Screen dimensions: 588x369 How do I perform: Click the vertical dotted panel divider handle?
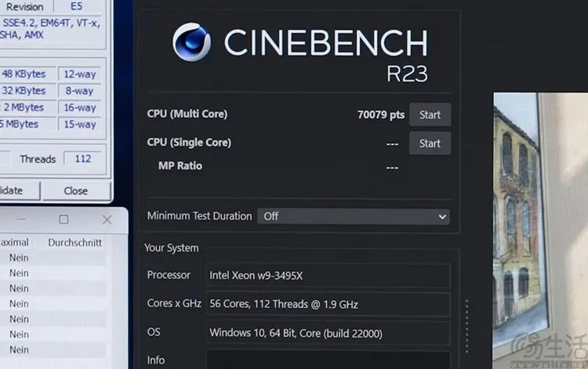[x=467, y=326]
